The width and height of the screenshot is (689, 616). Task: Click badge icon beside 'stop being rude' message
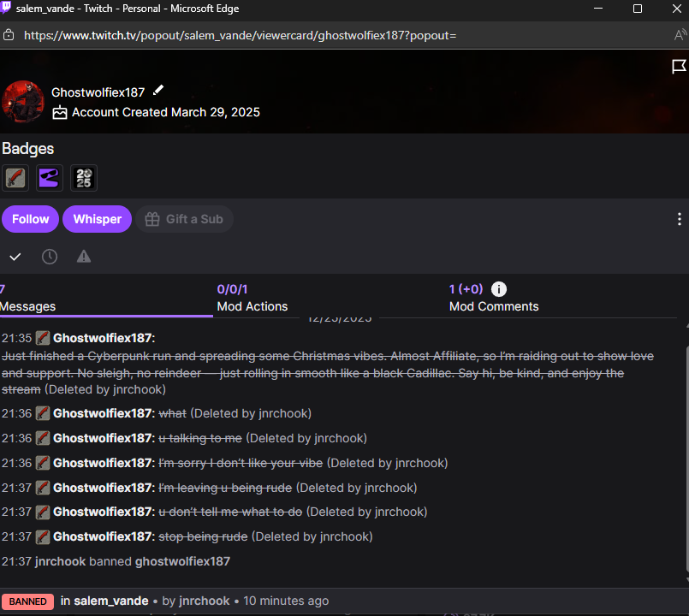pos(43,536)
